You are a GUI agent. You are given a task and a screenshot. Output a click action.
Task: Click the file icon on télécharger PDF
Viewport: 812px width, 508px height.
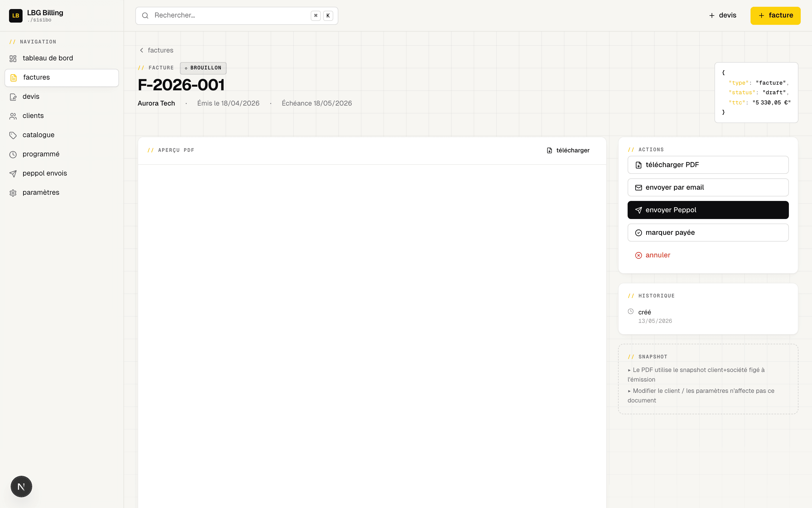tap(638, 165)
